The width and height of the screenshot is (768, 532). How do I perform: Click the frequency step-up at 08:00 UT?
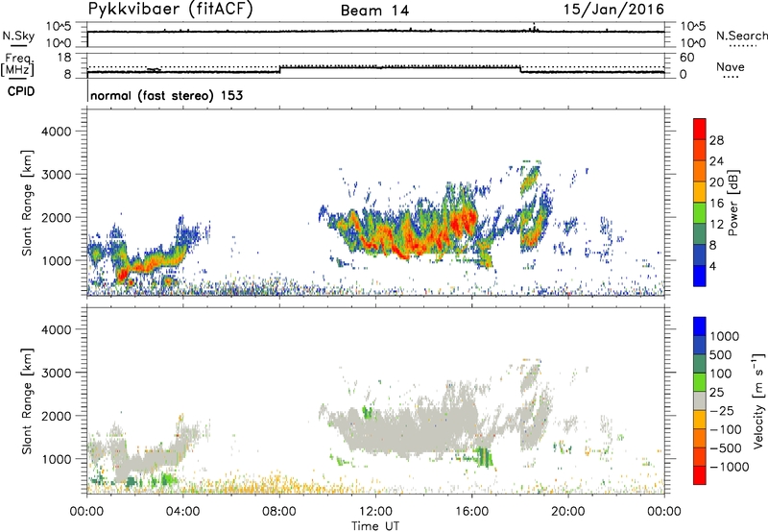point(279,69)
